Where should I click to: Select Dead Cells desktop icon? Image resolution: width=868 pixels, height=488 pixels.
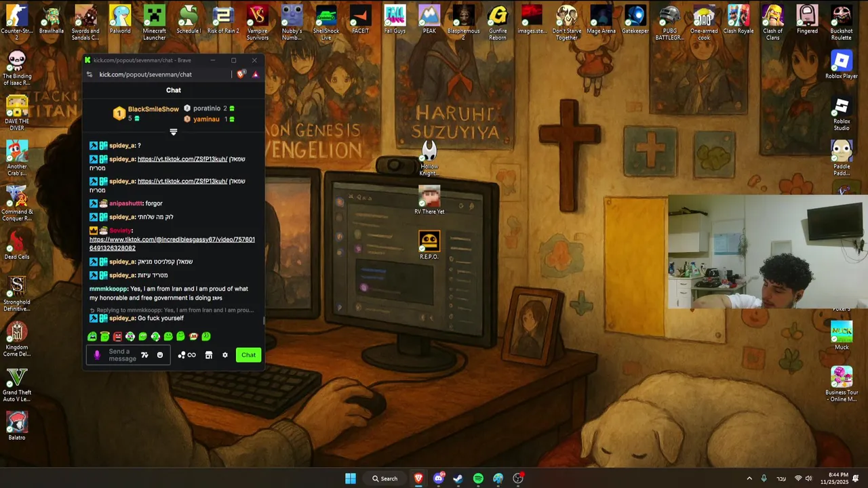click(x=17, y=245)
